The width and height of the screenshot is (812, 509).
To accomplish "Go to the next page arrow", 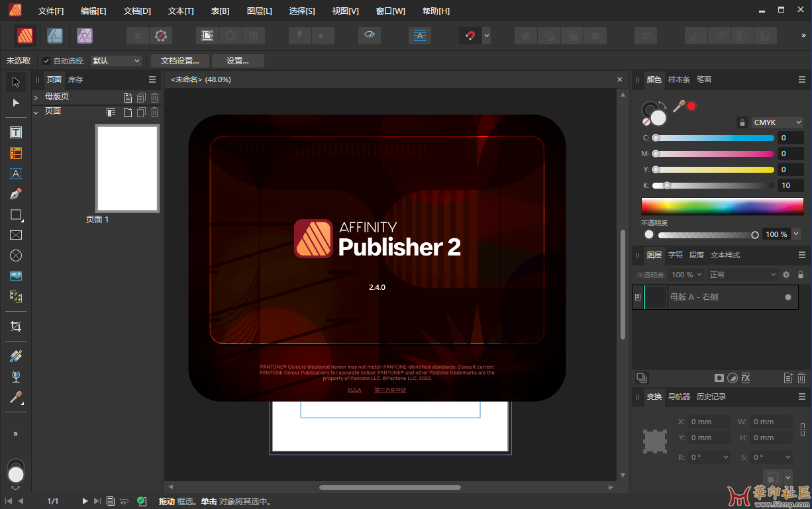I will [85, 501].
